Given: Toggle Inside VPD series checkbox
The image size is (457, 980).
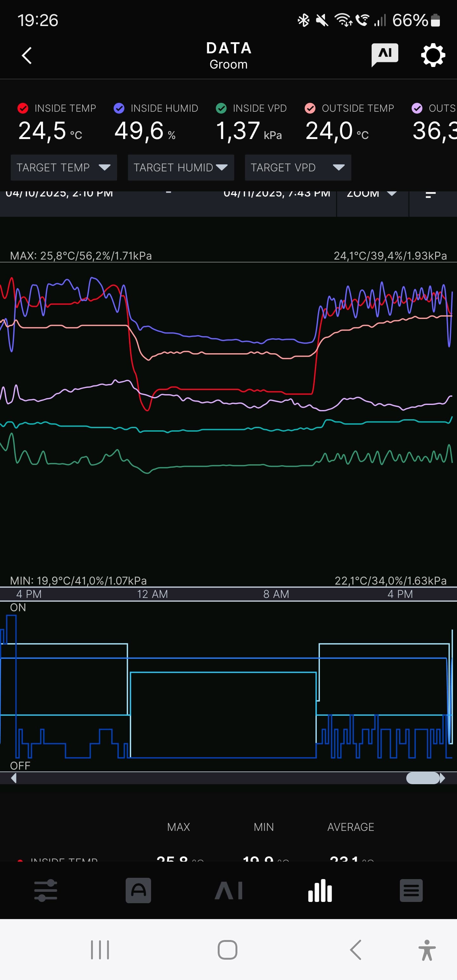Looking at the screenshot, I should pyautogui.click(x=221, y=109).
